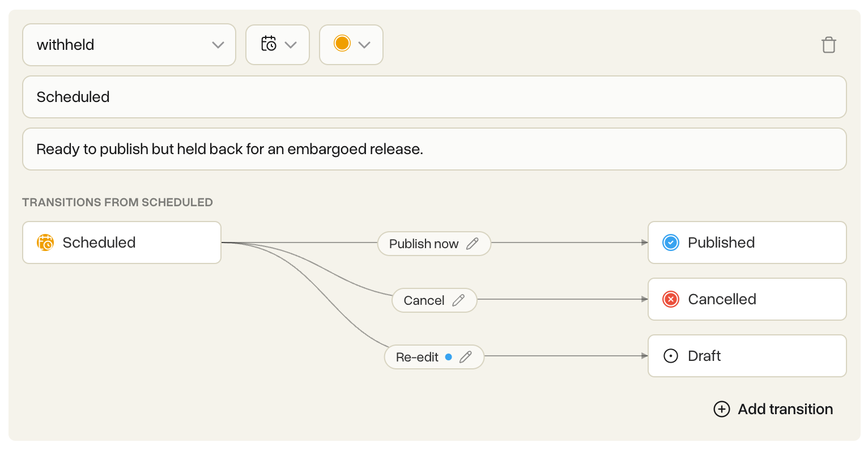Click the blue checkmark Published icon

[671, 242]
